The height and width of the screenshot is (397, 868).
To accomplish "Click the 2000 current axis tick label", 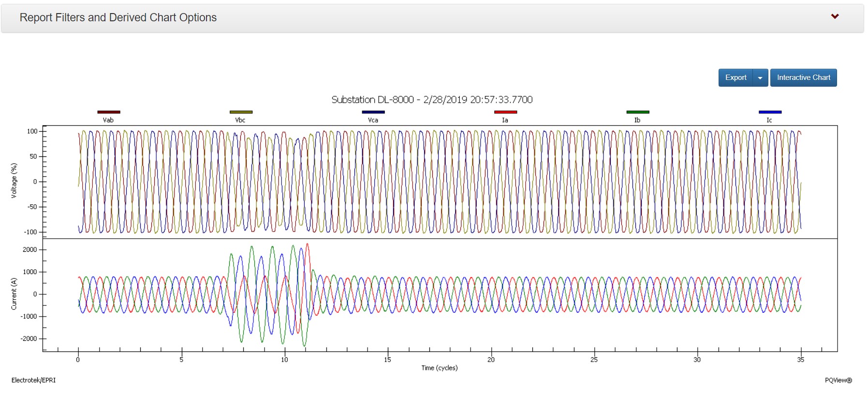I will coord(30,250).
